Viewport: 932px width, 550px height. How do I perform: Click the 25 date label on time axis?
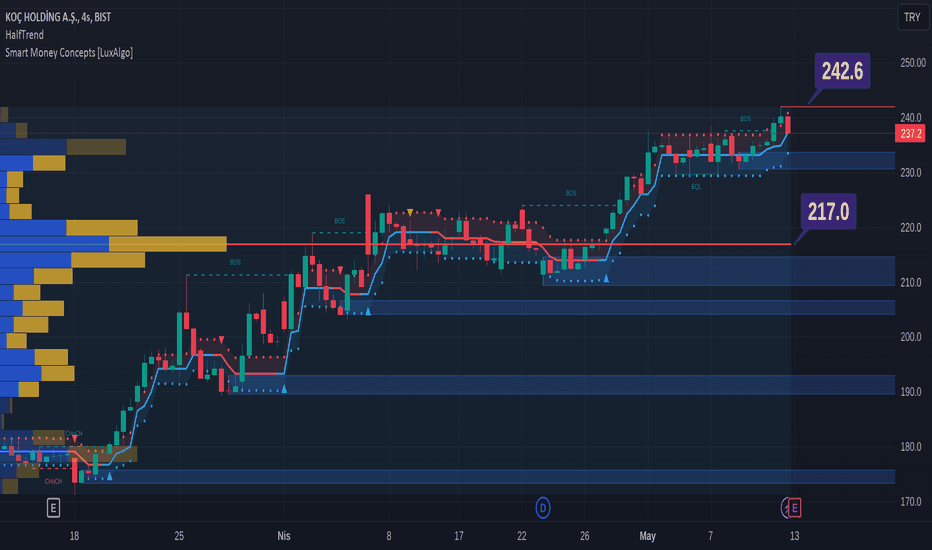coord(179,536)
